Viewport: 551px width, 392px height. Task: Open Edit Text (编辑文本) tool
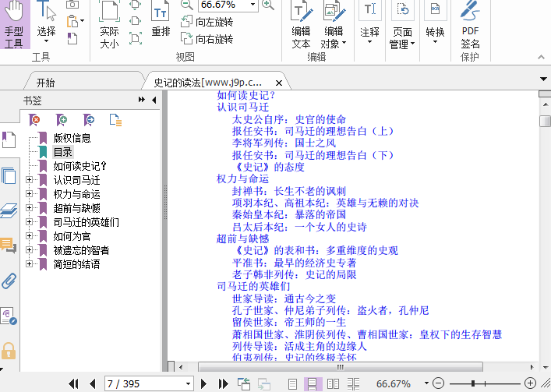tap(301, 25)
